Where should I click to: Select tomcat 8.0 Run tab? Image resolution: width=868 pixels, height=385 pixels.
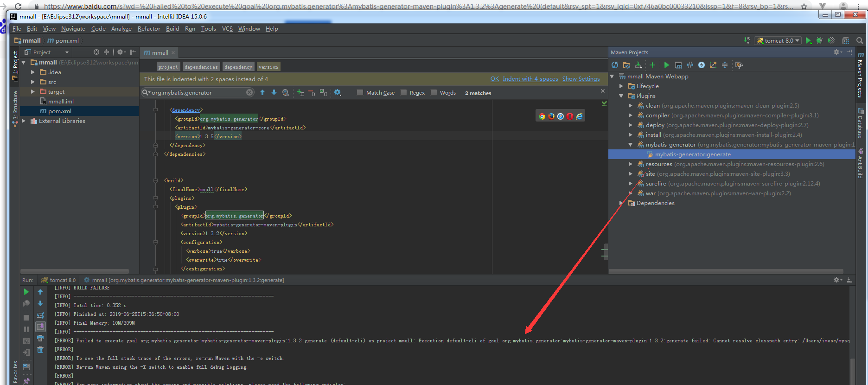coord(58,280)
